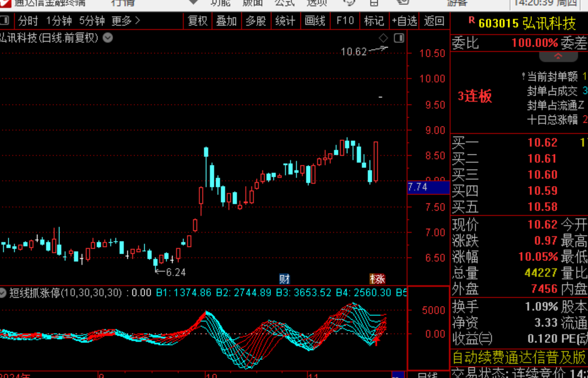
Task: Collapse the limit-up info panel with chevron
Action: click(x=558, y=56)
